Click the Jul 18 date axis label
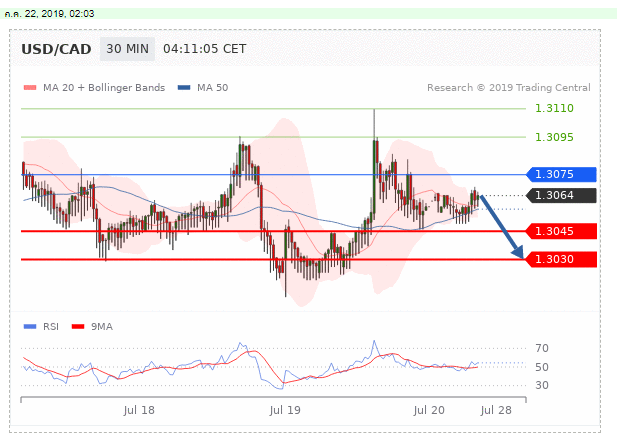This screenshot has width=617, height=442. [x=139, y=410]
